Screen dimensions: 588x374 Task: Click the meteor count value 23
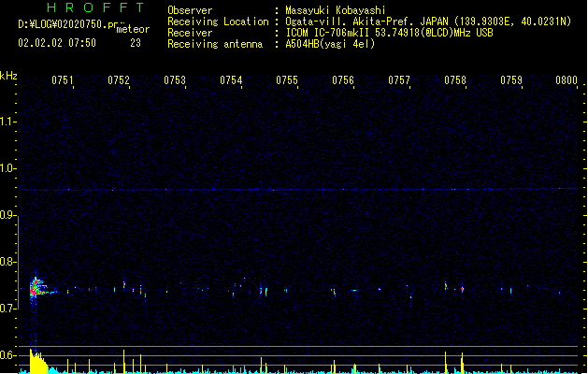[x=136, y=43]
